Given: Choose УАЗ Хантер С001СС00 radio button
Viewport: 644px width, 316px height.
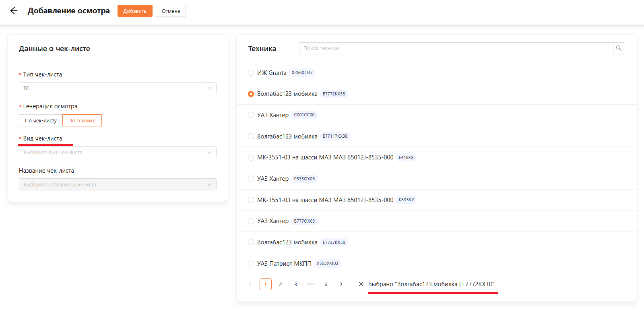Looking at the screenshot, I should pyautogui.click(x=251, y=115).
